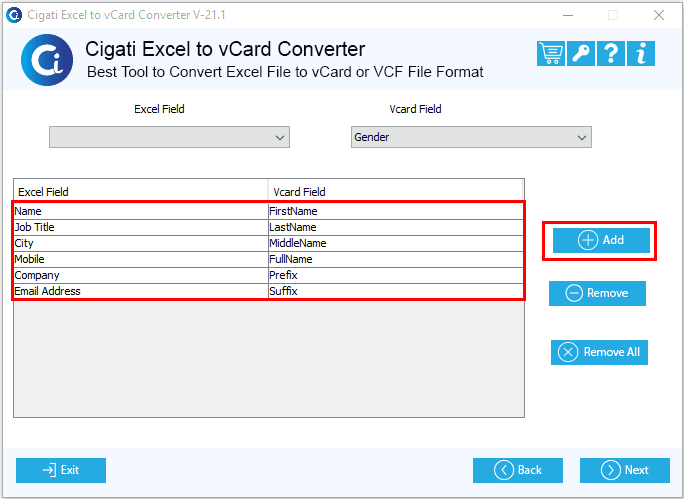
Task: Clear mappings with Remove All
Action: [599, 352]
